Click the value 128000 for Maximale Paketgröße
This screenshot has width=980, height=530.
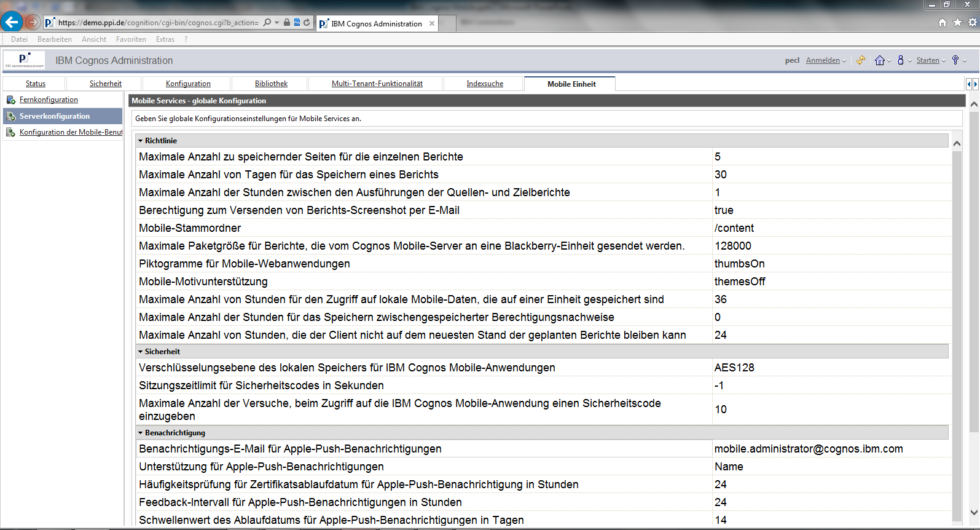[x=733, y=246]
